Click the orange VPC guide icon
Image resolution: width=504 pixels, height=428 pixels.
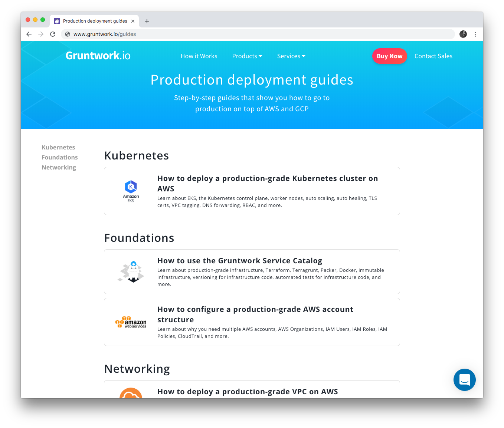coord(131,395)
